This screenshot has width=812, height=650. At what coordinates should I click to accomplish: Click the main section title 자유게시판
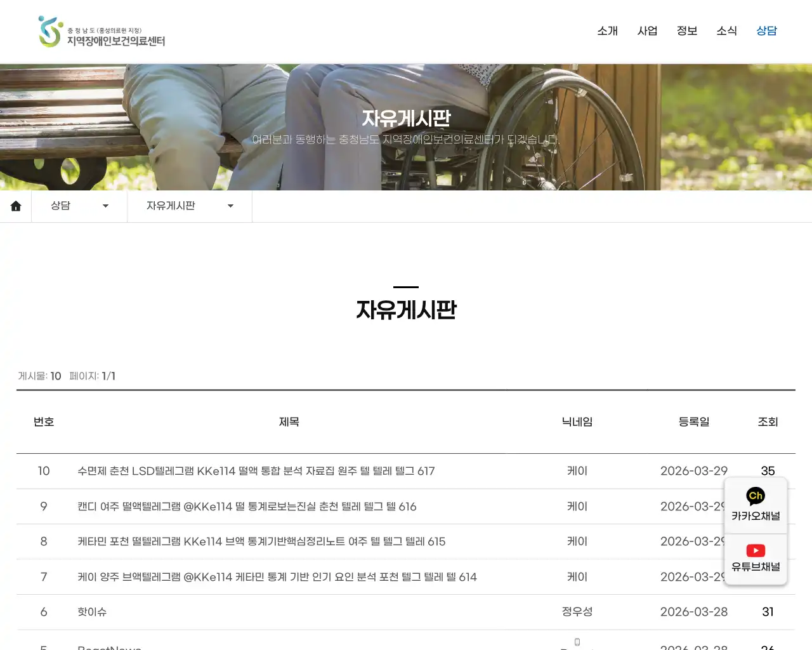coord(406,310)
